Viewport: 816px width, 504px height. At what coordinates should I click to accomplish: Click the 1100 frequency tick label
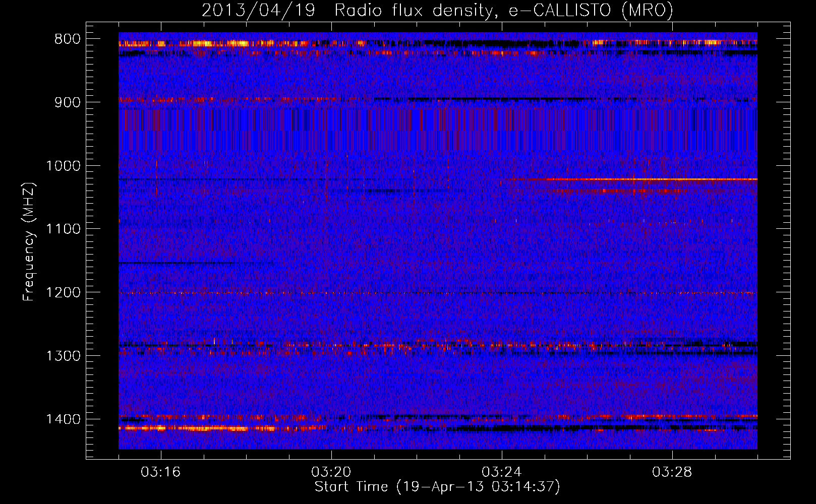point(63,229)
